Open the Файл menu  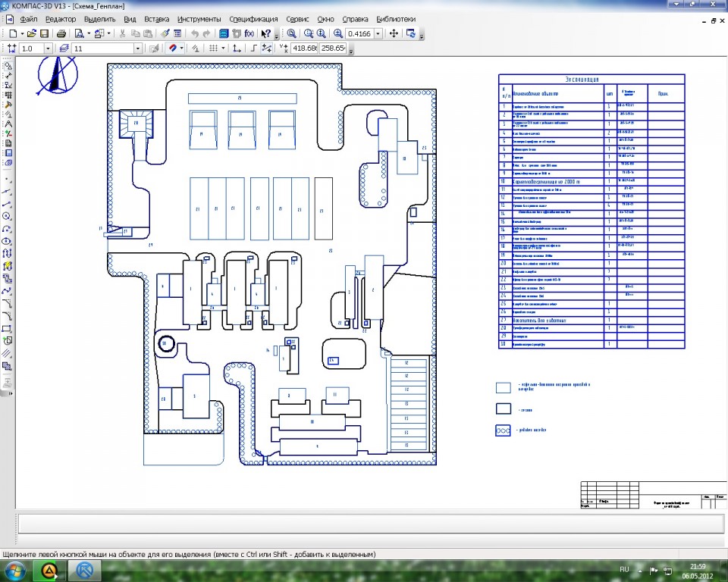29,19
